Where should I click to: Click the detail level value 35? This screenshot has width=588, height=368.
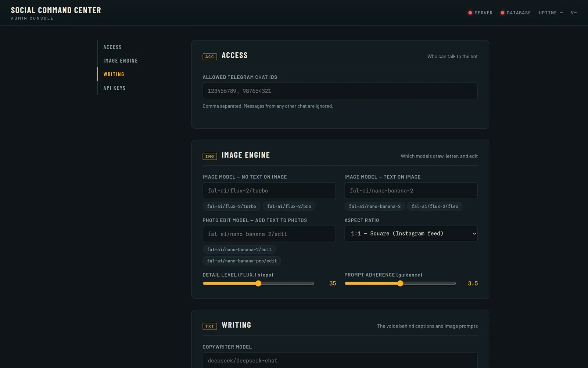pos(333,283)
